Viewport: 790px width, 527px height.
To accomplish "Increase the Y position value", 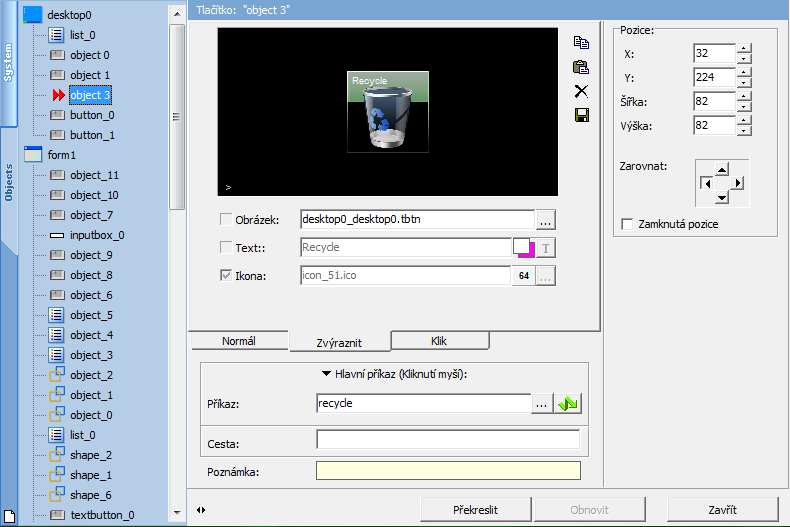I will tap(744, 72).
